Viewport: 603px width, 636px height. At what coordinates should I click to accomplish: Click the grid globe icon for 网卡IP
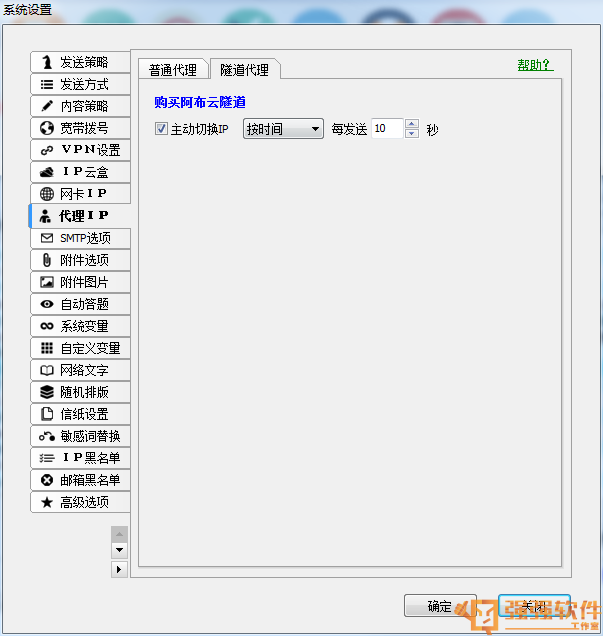click(47, 194)
